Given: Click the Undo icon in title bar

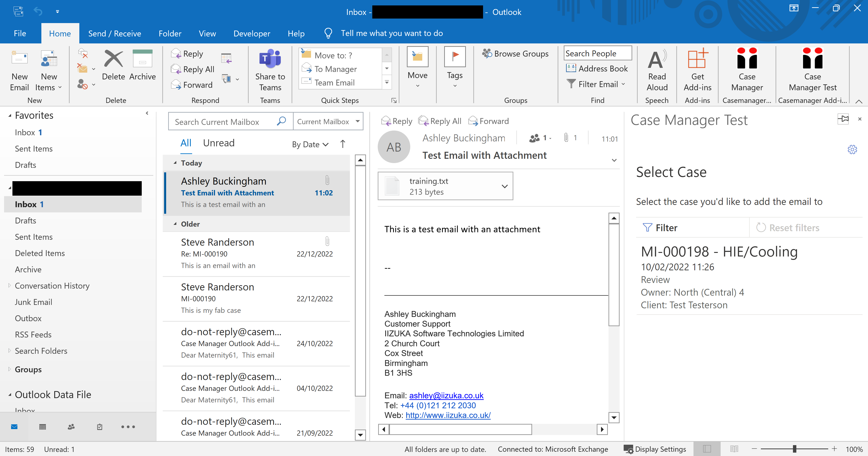Looking at the screenshot, I should pyautogui.click(x=38, y=12).
